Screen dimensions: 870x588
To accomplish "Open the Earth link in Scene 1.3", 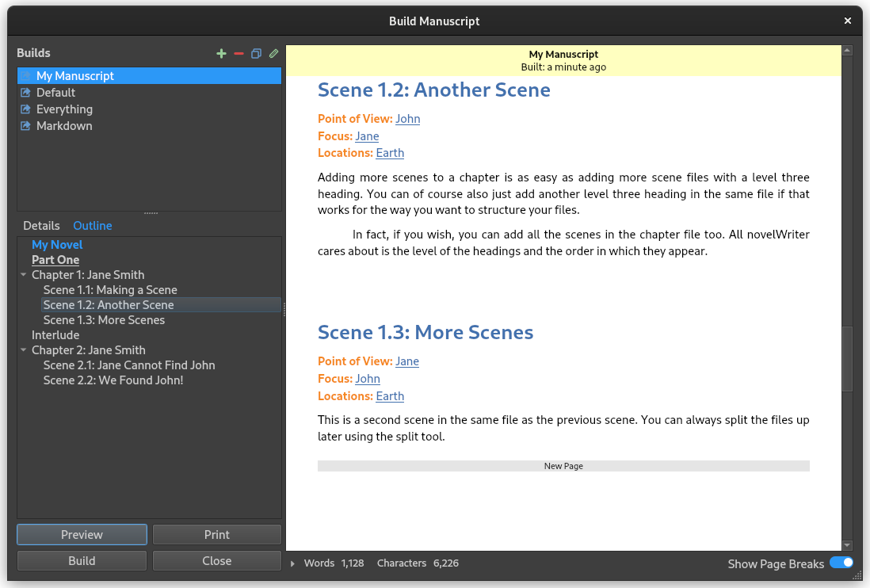I will [390, 396].
